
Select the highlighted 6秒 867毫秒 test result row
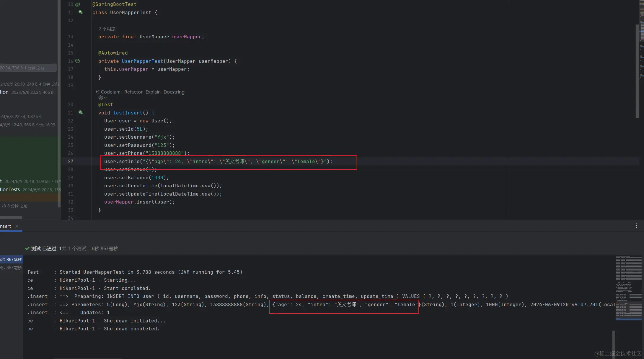click(x=11, y=260)
